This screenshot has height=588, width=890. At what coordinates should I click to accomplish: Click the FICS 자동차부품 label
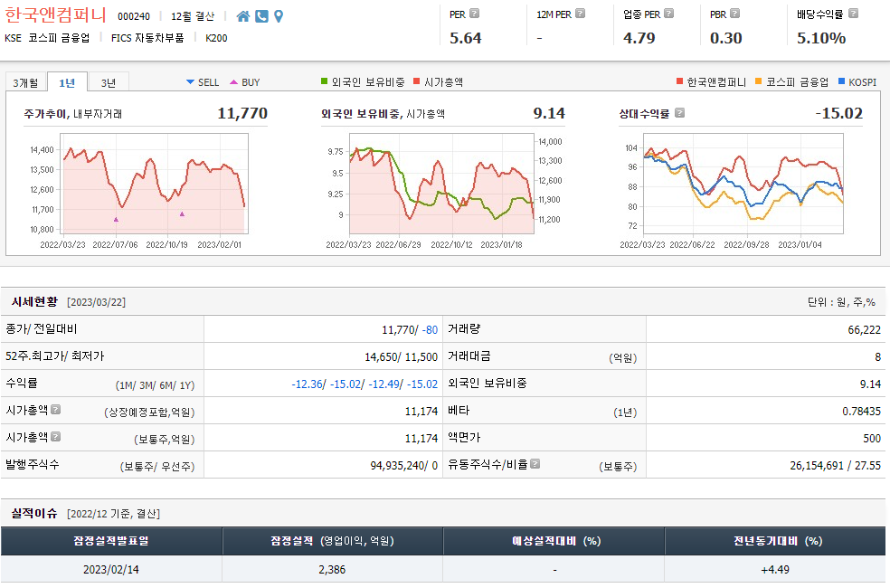click(147, 38)
